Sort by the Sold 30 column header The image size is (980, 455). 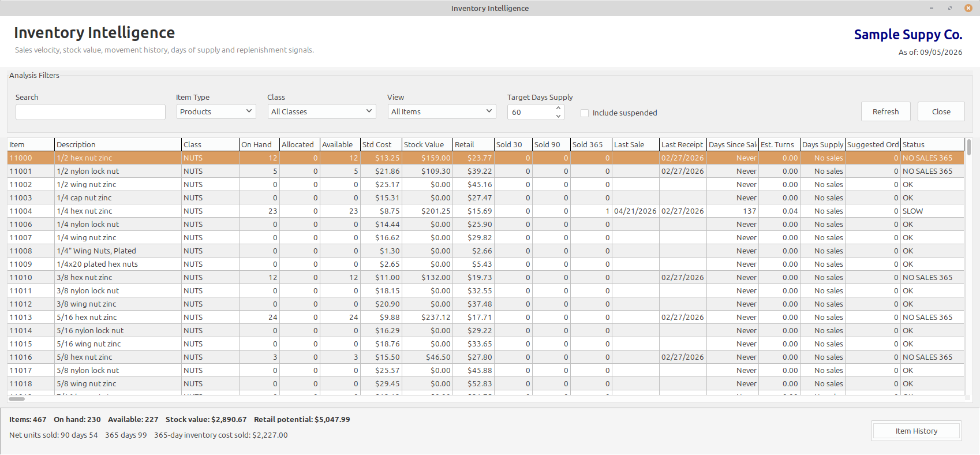(x=513, y=144)
